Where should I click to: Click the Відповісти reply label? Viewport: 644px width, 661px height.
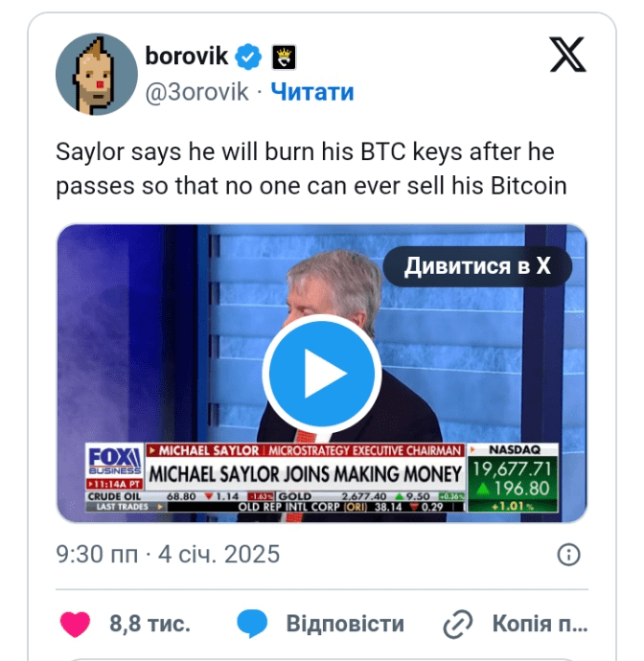click(345, 624)
